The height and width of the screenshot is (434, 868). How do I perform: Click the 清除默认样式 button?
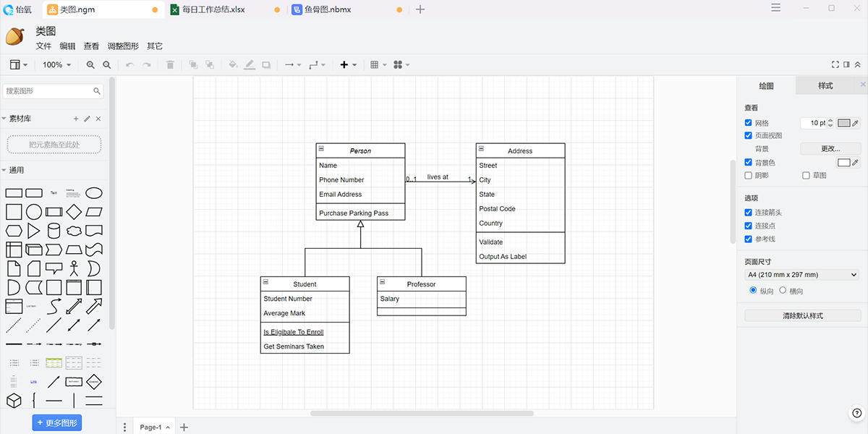802,316
